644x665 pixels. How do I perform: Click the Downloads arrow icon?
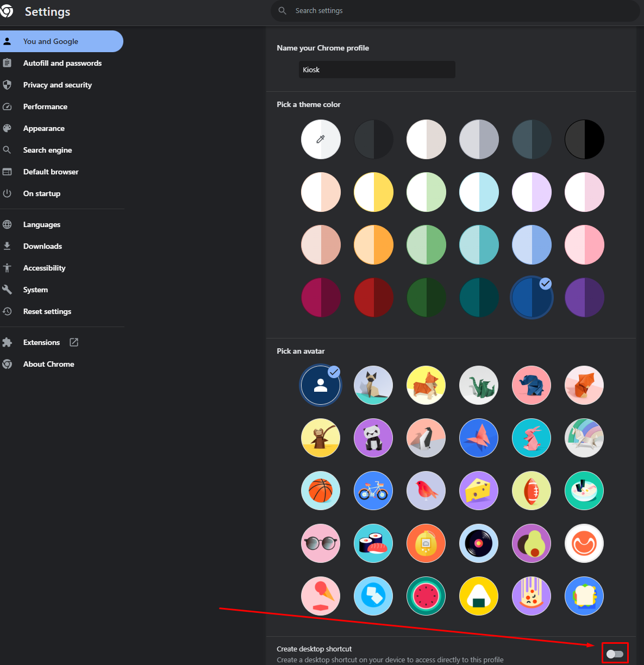[7, 246]
